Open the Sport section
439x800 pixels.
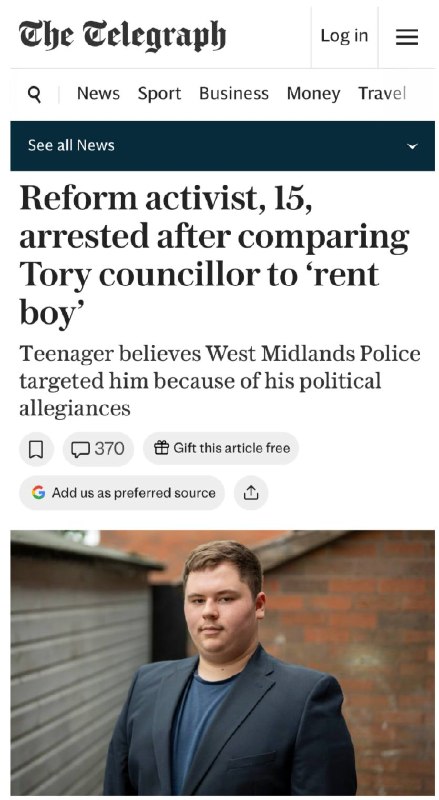[x=159, y=93]
